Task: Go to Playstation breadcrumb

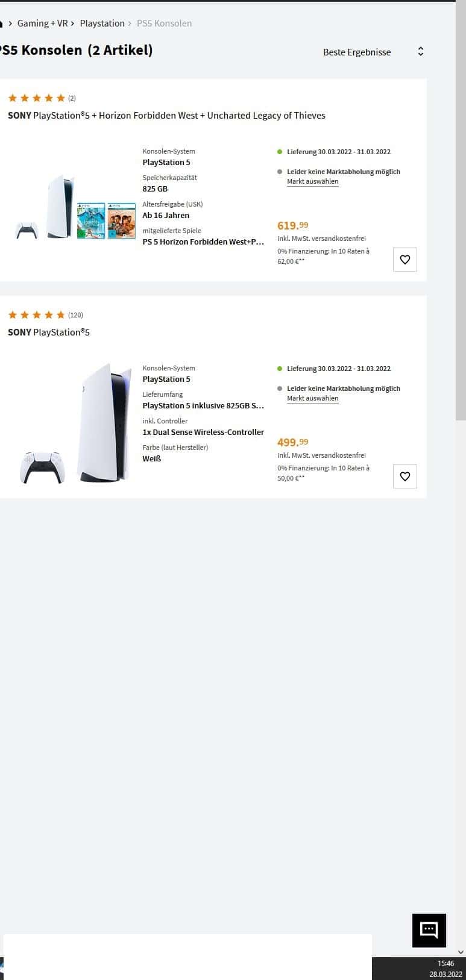Action: tap(102, 23)
